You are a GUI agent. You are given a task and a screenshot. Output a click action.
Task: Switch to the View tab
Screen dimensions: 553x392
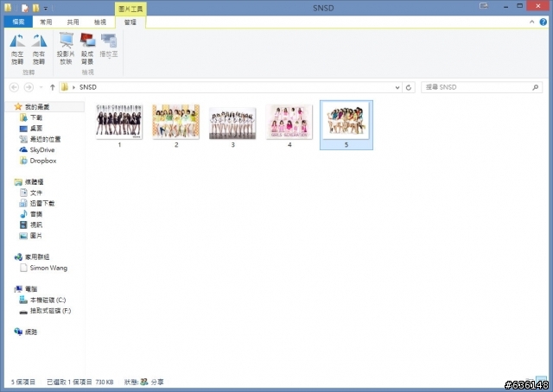(100, 22)
